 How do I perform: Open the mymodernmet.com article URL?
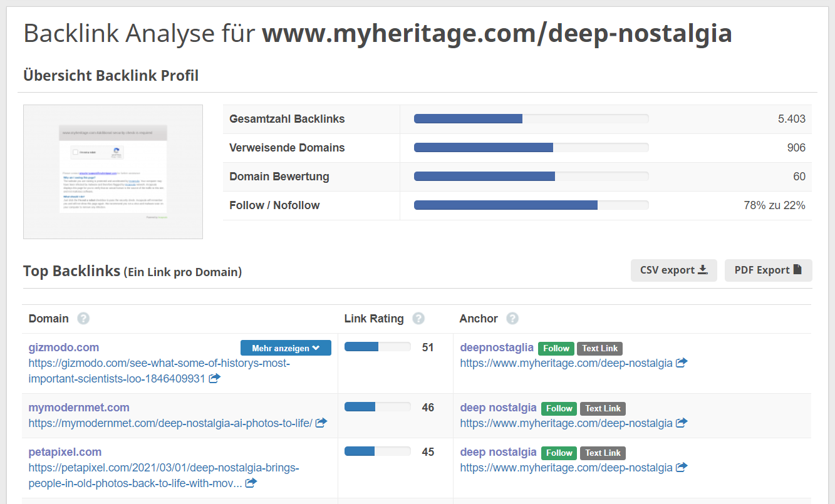click(x=170, y=423)
